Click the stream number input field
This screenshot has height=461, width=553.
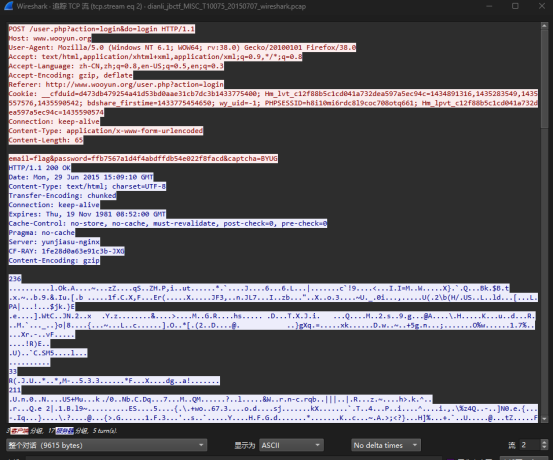(530, 445)
